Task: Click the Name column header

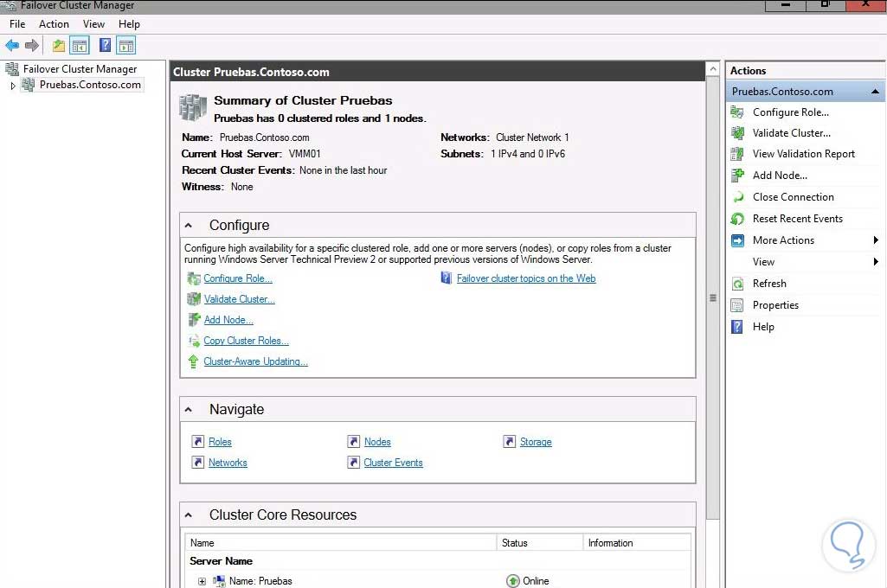Action: (341, 543)
